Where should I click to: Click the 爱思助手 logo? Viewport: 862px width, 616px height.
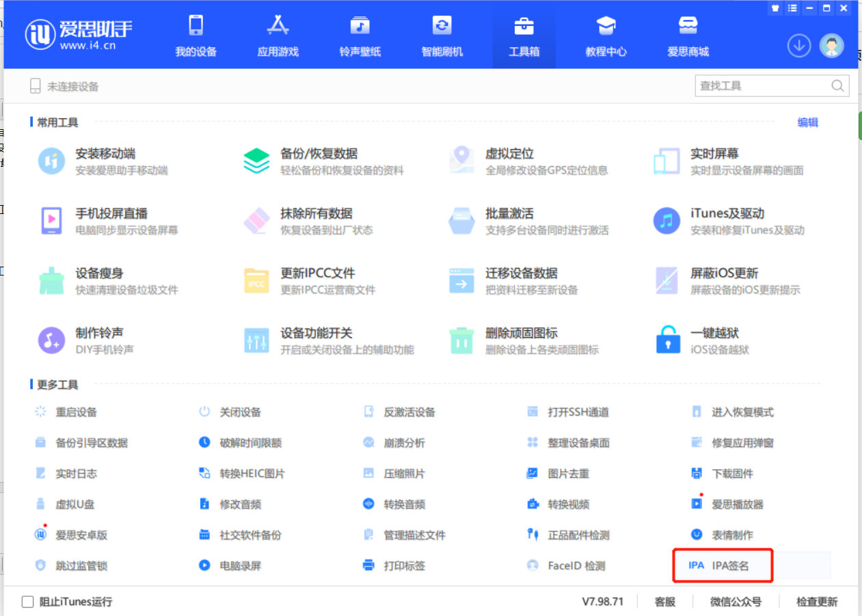tap(79, 36)
